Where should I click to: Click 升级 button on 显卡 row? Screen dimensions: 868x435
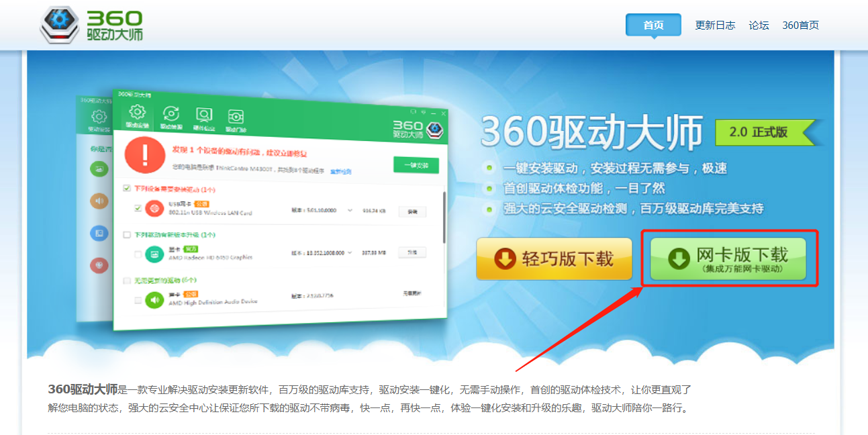(x=412, y=252)
